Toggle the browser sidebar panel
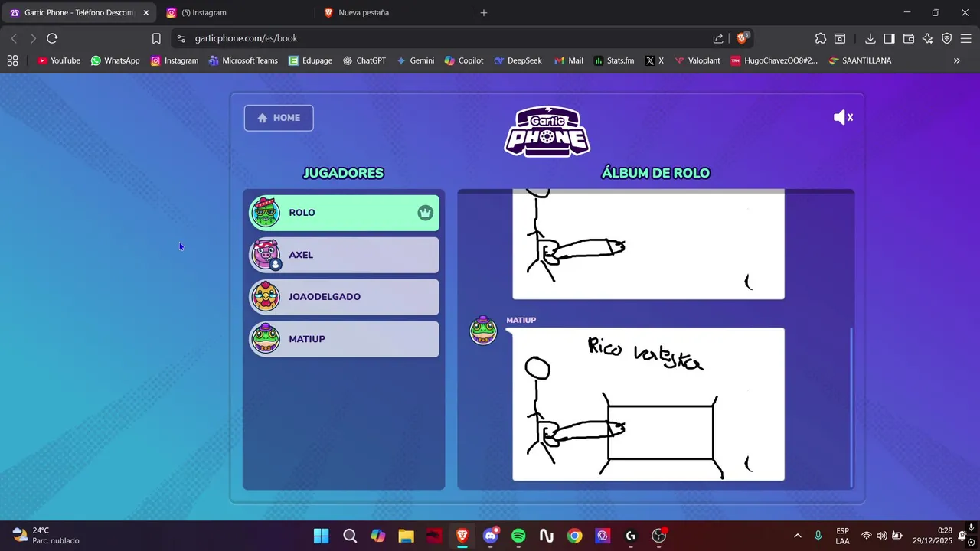Viewport: 980px width, 551px height. click(889, 38)
